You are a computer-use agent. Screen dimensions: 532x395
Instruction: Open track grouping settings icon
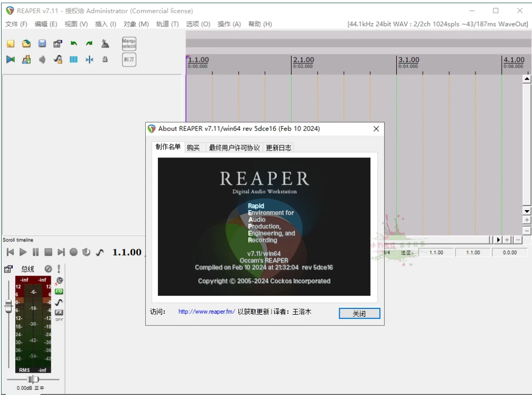click(26, 60)
